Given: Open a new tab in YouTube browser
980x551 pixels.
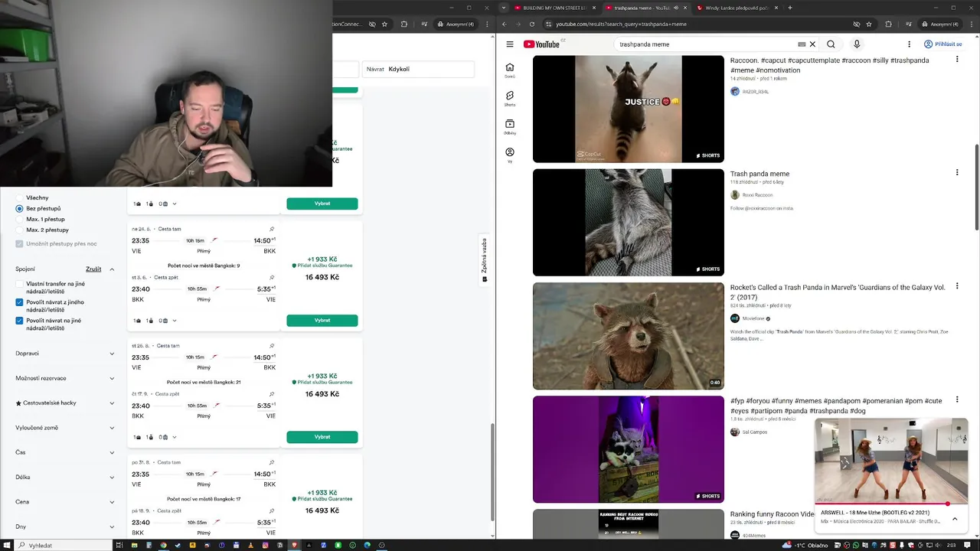Looking at the screenshot, I should (x=789, y=8).
